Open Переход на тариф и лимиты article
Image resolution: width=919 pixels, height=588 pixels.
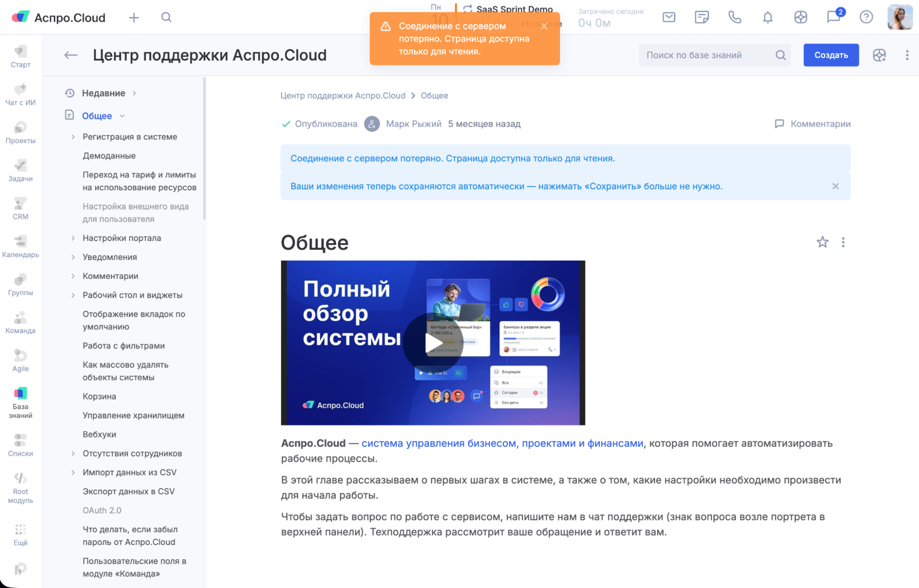pyautogui.click(x=139, y=181)
